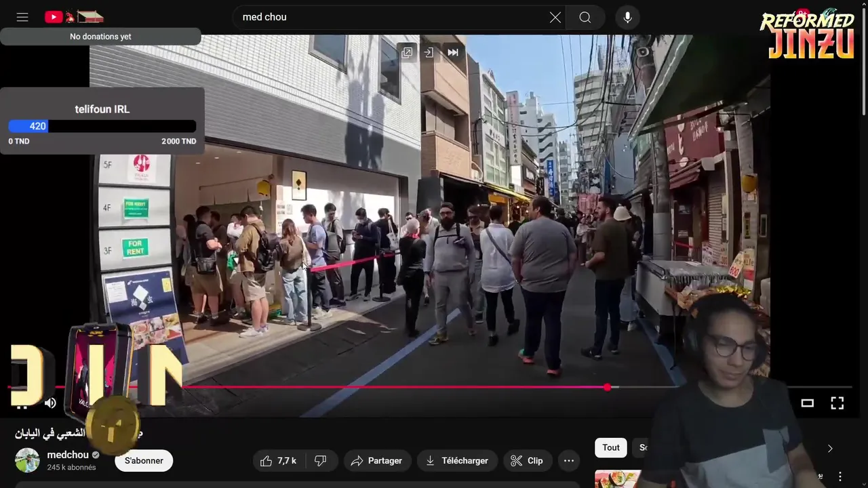Screen dimensions: 868x488
Task: Open the suggested video's three-dot menu
Action: 840,476
